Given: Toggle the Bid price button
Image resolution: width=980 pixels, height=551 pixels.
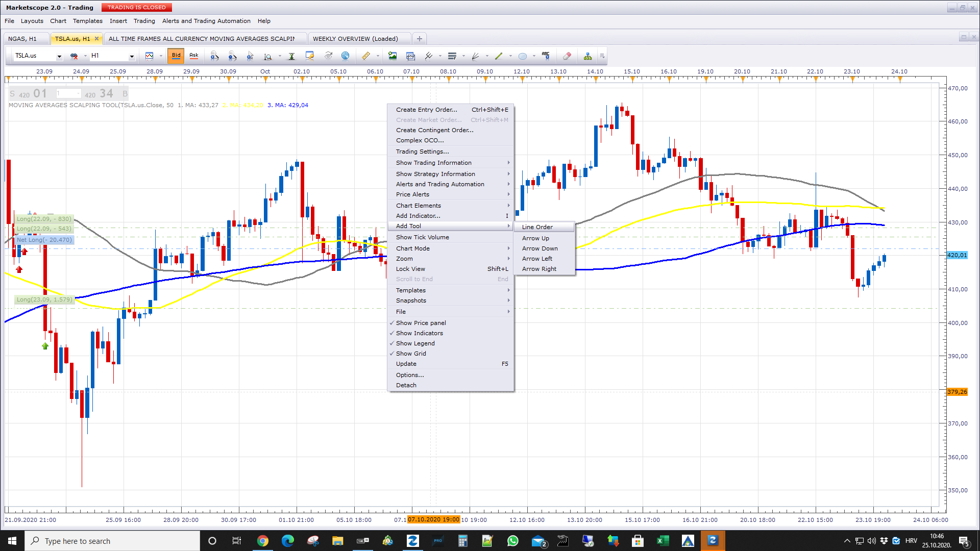Looking at the screenshot, I should (176, 56).
